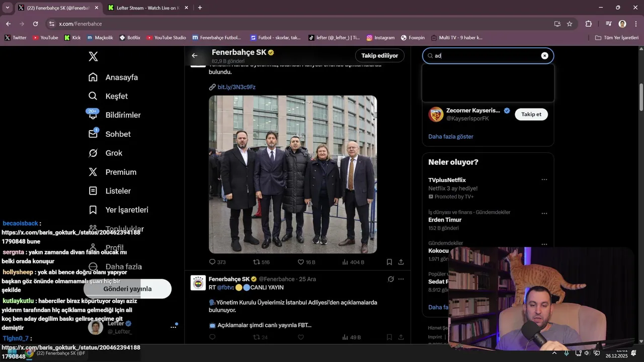Open the Maçkolik bookmark
644x362 pixels.
pyautogui.click(x=100, y=38)
